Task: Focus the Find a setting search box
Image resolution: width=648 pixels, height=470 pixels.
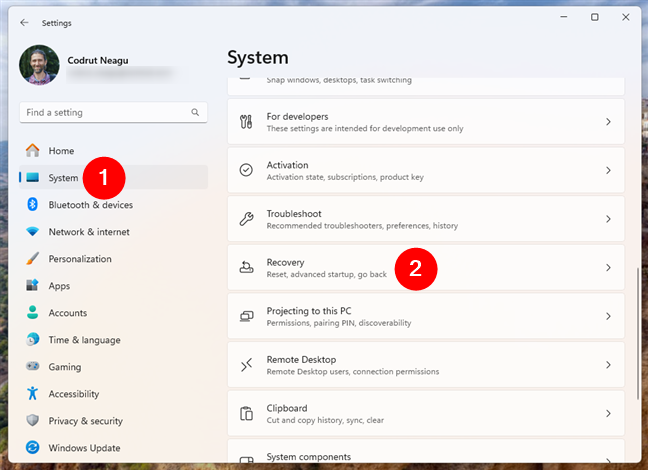Action: click(x=113, y=112)
